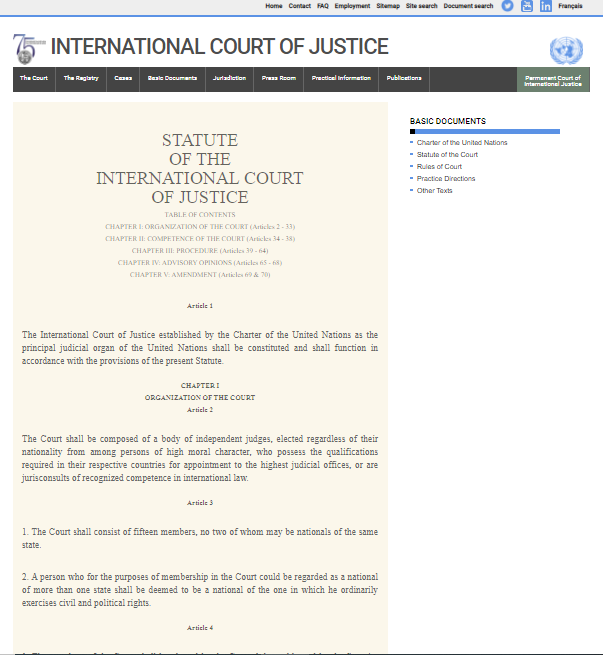Open the LinkedIn profile icon
This screenshot has width=603, height=655.
545,6
